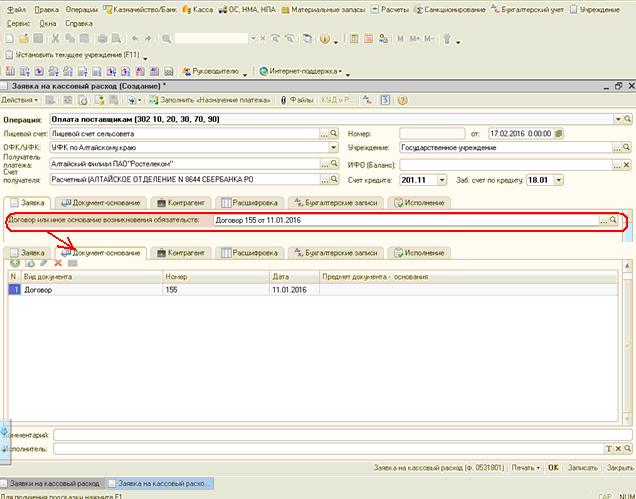Click the Записать button
This screenshot has height=499, width=636.
click(x=582, y=468)
